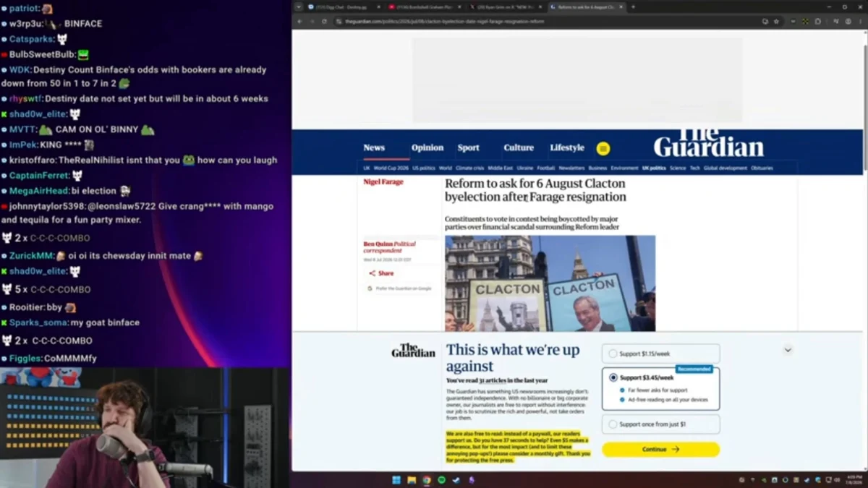868x488 pixels.
Task: Select Support $1.15/week option
Action: pyautogui.click(x=660, y=354)
